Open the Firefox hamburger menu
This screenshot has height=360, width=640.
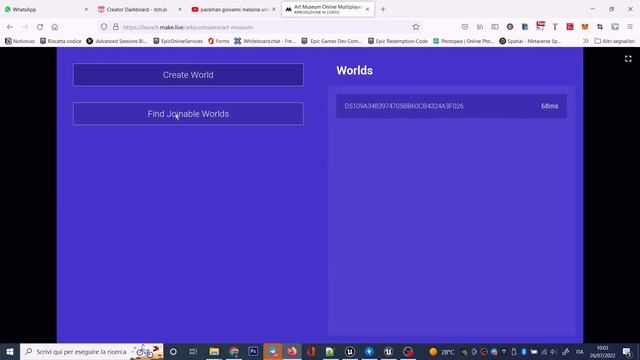pos(630,27)
